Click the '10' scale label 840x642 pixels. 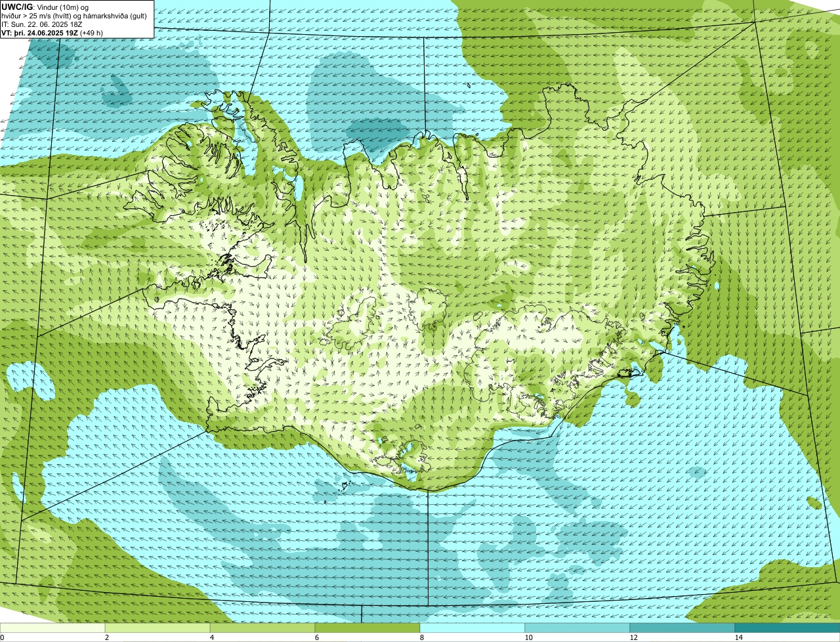pos(528,637)
